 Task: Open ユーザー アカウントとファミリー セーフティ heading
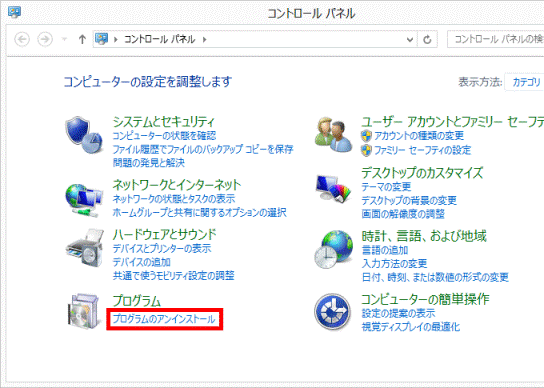coord(452,122)
